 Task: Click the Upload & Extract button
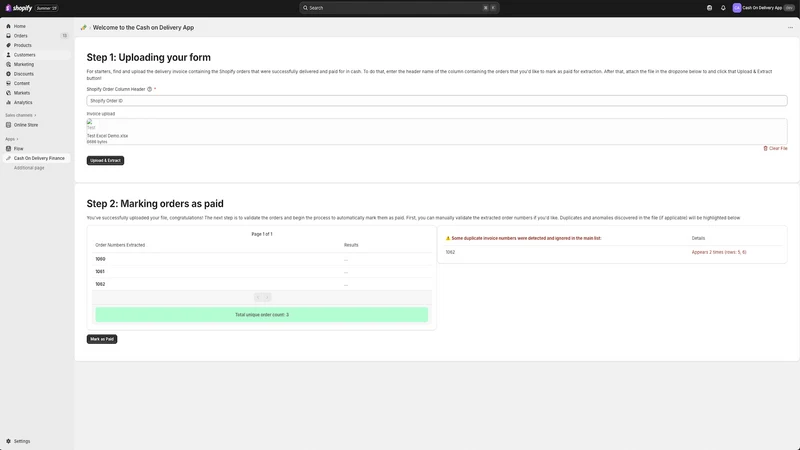(105, 160)
